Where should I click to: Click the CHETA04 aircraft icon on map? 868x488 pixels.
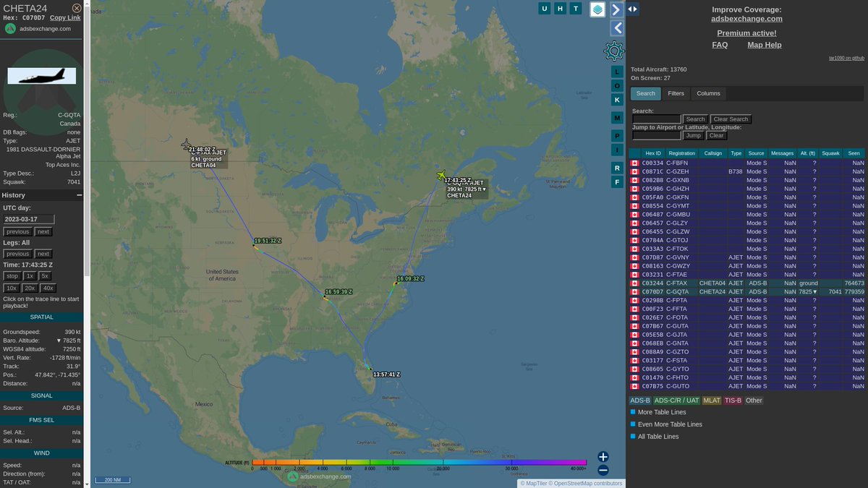click(187, 143)
